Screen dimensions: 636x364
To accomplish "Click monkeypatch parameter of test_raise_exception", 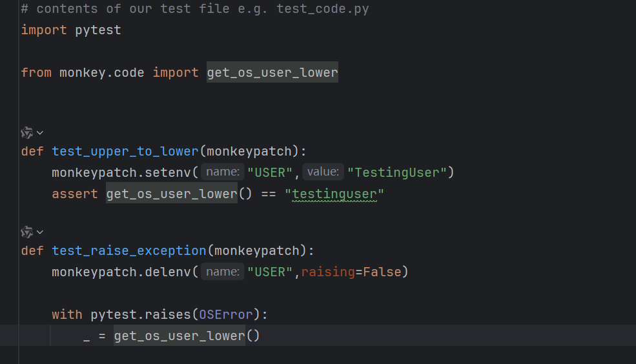I will (x=257, y=250).
